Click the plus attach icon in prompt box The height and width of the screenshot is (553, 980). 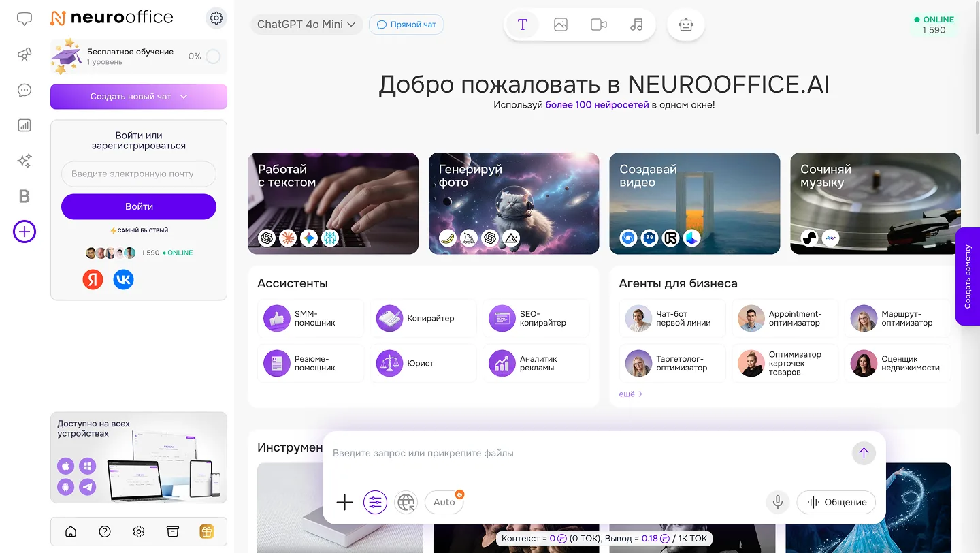pos(345,503)
